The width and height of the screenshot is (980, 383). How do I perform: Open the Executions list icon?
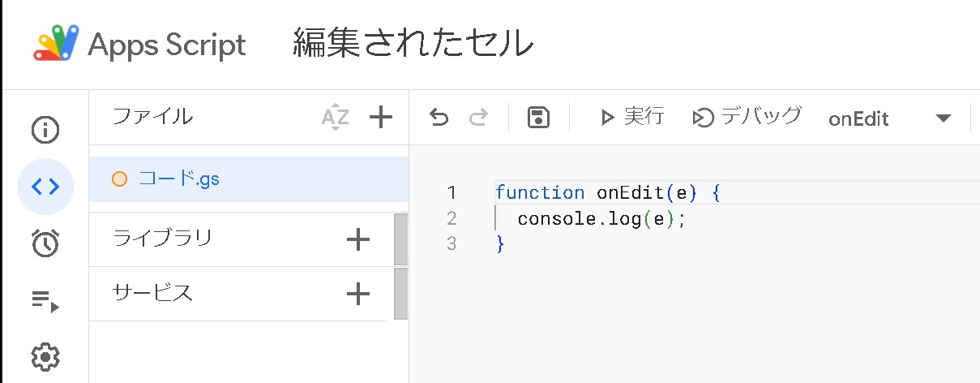45,301
